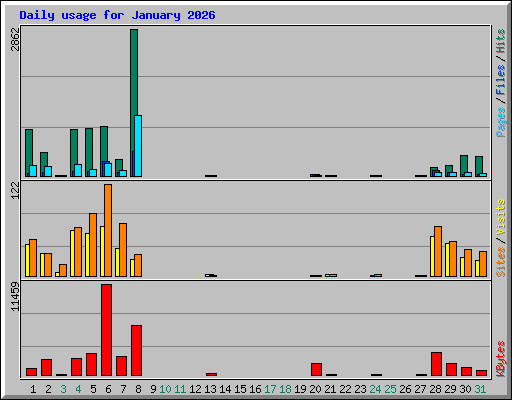The width and height of the screenshot is (512, 400).
Task: Select the red KBytes bar for day 29
Action: pos(451,369)
